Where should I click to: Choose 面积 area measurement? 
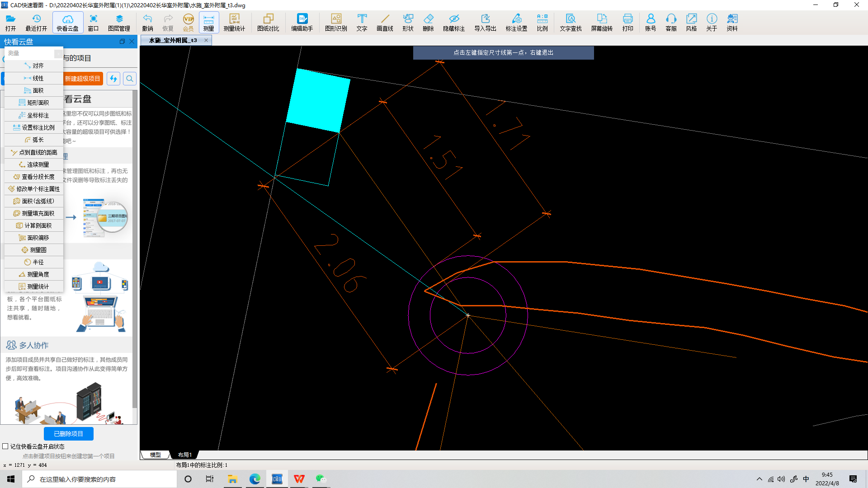[34, 90]
